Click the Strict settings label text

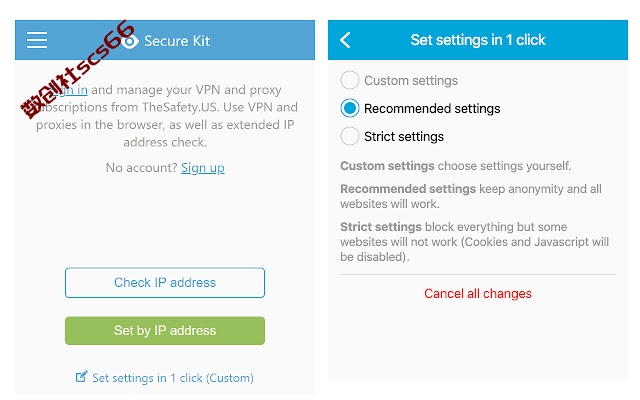pyautogui.click(x=404, y=136)
